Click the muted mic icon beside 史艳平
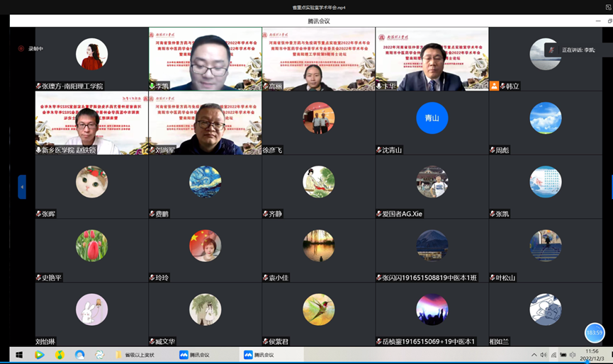The width and height of the screenshot is (613, 364). point(39,278)
